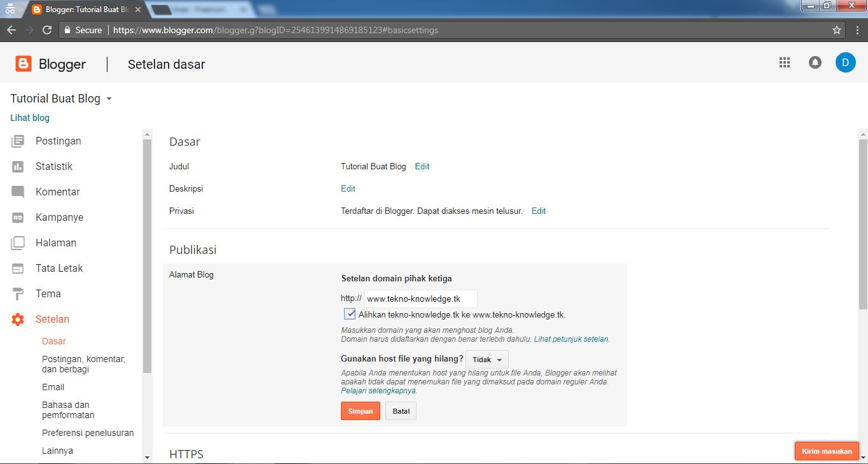This screenshot has width=868, height=464.
Task: Click the Setelan gear icon
Action: click(18, 319)
